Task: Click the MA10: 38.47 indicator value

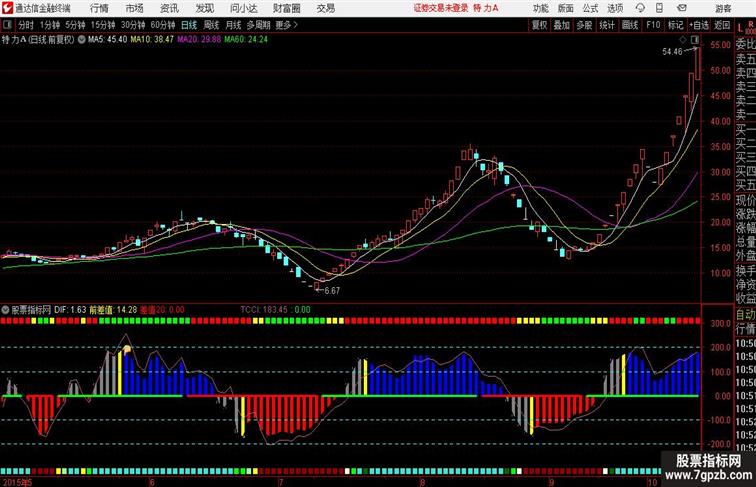Action: (152, 40)
